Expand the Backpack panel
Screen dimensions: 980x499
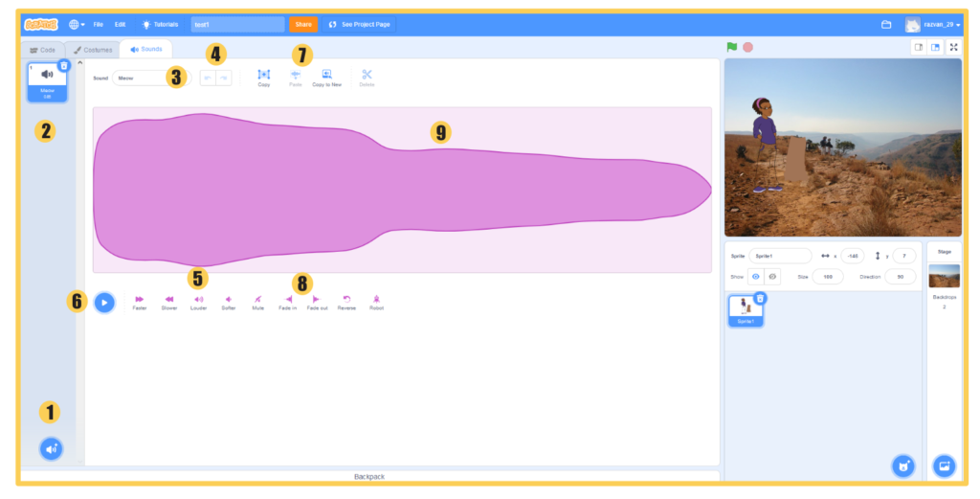pyautogui.click(x=369, y=476)
